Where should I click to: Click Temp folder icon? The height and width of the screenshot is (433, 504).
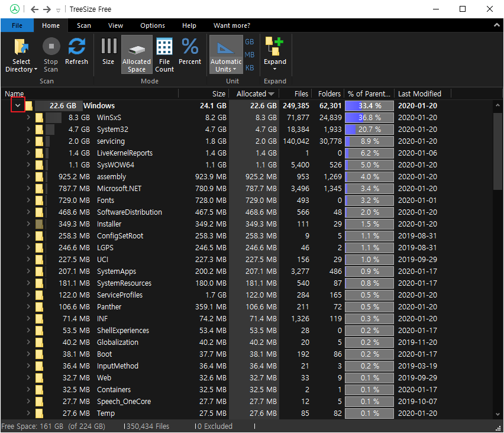tap(39, 413)
